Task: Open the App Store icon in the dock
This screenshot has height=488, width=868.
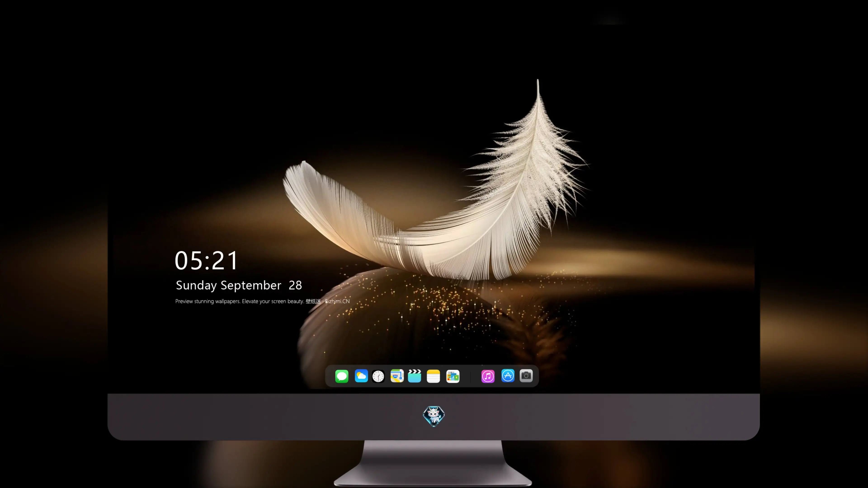Action: (508, 375)
